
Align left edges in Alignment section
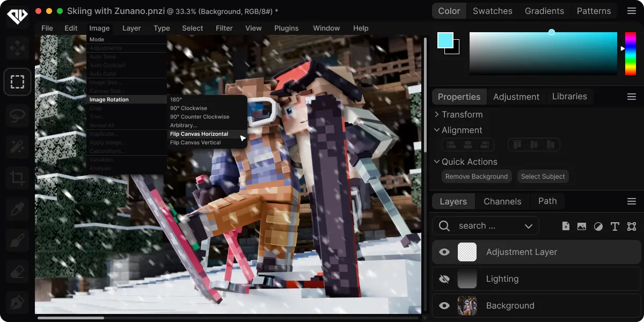click(452, 145)
